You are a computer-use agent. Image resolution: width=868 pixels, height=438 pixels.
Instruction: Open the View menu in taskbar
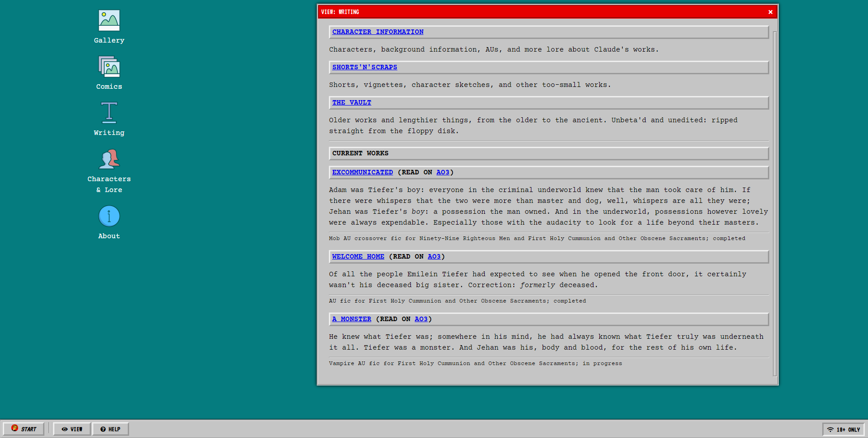[72, 429]
